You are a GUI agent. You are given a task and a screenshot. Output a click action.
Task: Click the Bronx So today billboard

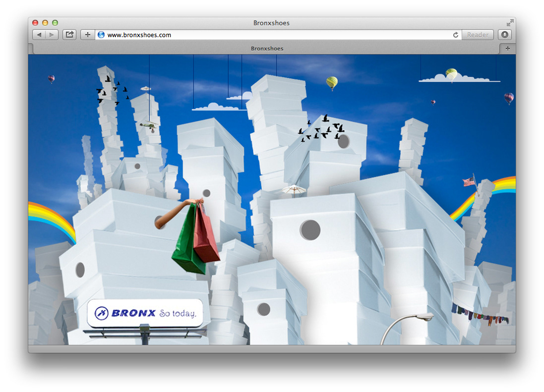pyautogui.click(x=145, y=313)
